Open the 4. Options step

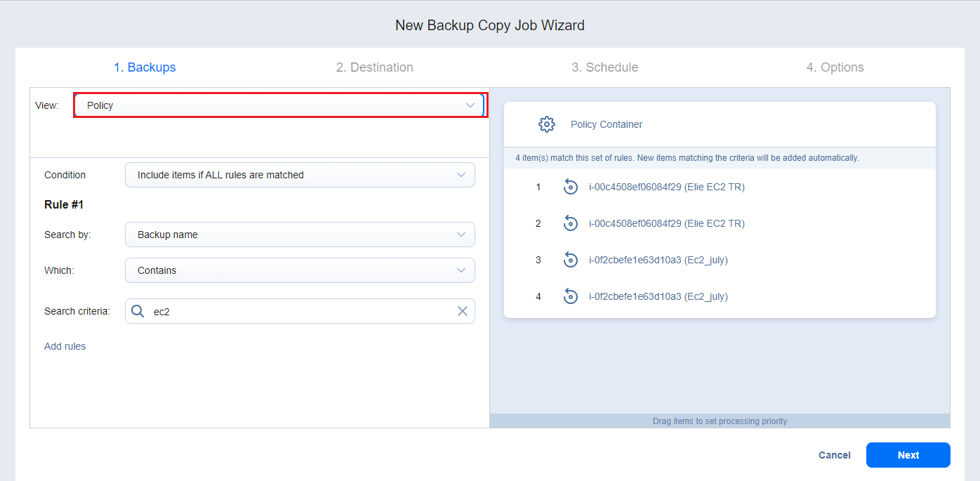tap(835, 67)
